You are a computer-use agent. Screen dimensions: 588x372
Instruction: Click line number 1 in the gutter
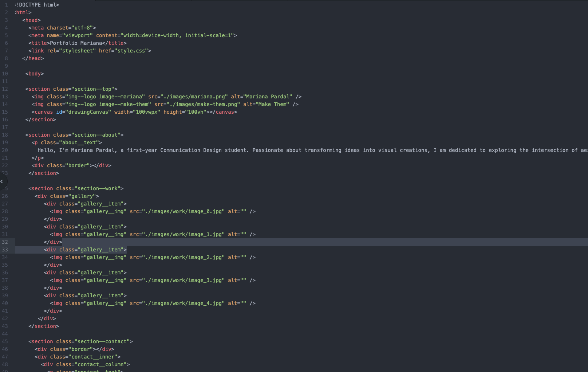click(x=6, y=5)
